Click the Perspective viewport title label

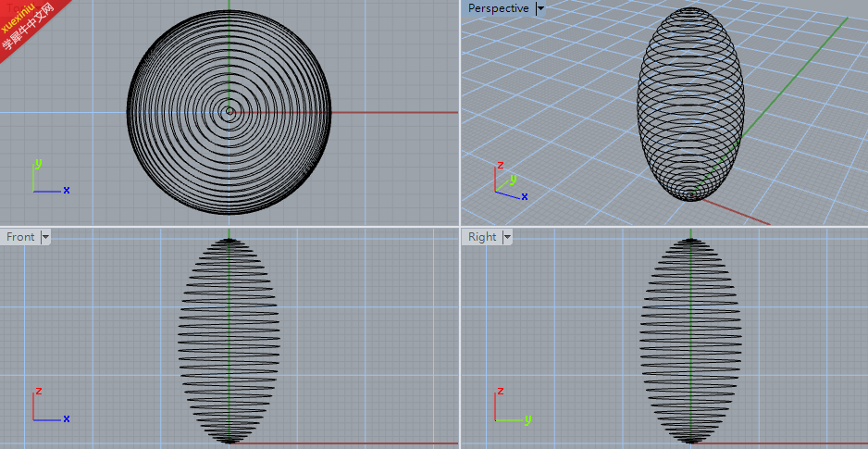pyautogui.click(x=498, y=8)
